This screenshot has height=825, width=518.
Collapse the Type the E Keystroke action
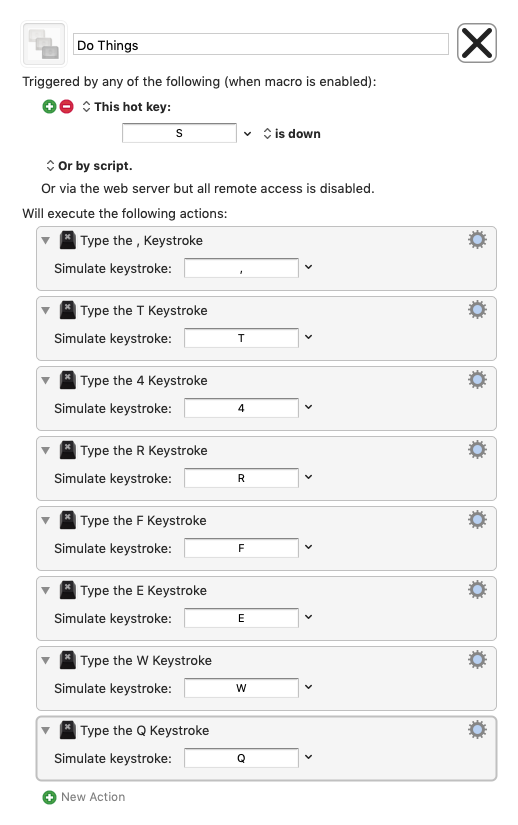click(46, 590)
